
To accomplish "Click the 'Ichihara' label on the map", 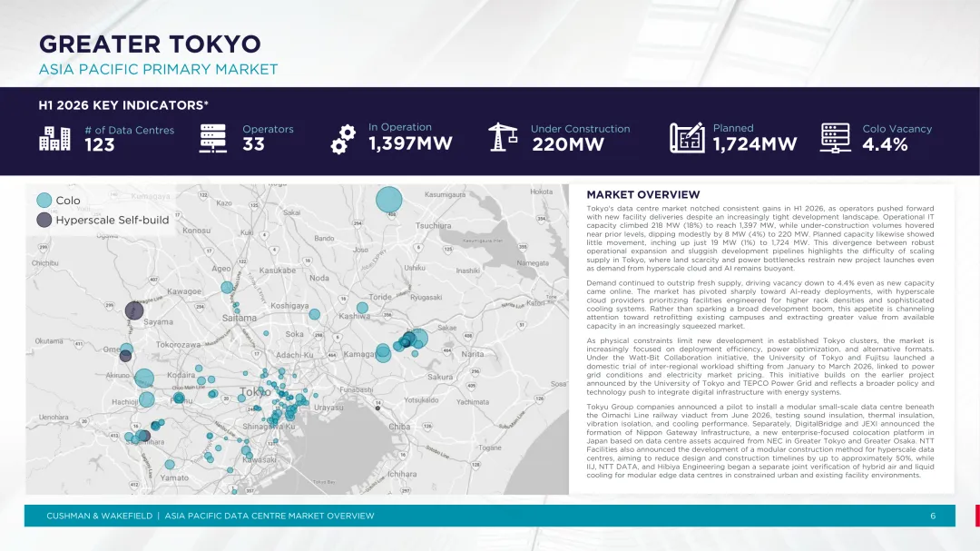I will point(402,474).
